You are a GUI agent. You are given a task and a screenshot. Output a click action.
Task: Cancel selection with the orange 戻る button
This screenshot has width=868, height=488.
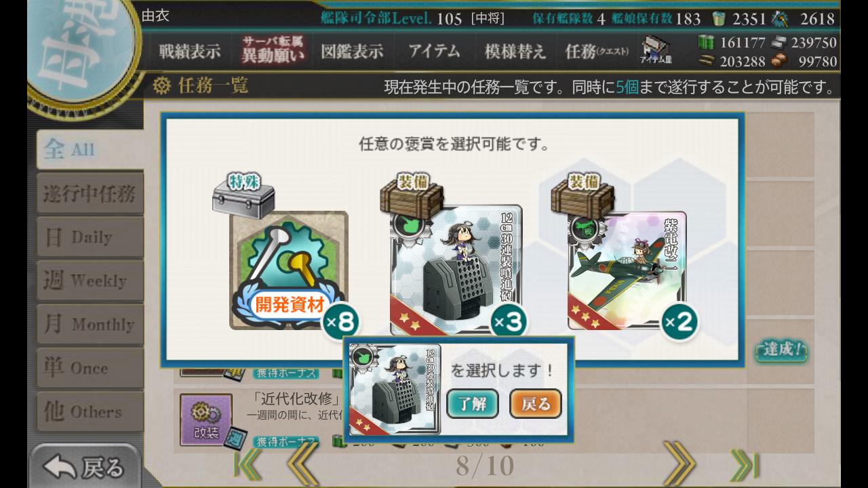coord(536,404)
